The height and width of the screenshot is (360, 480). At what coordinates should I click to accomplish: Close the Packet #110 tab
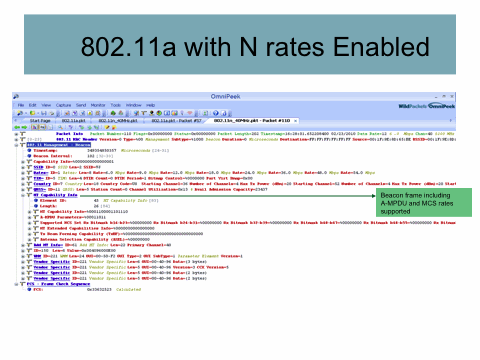point(295,121)
